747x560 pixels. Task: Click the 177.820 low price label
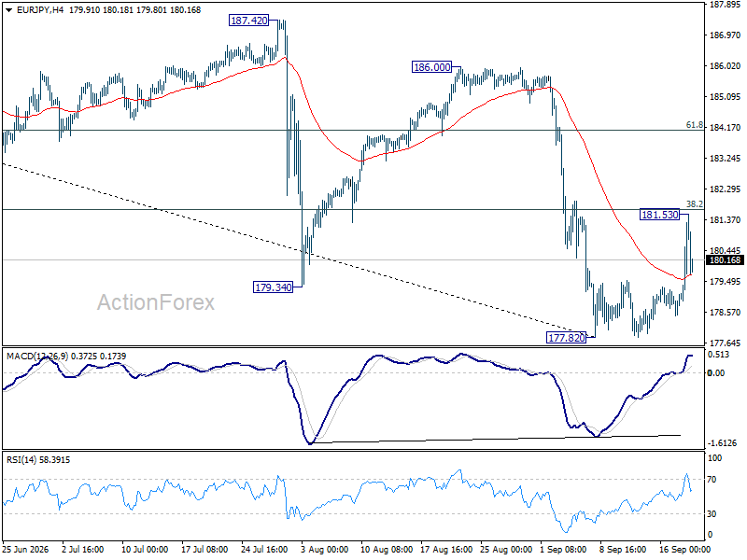566,338
